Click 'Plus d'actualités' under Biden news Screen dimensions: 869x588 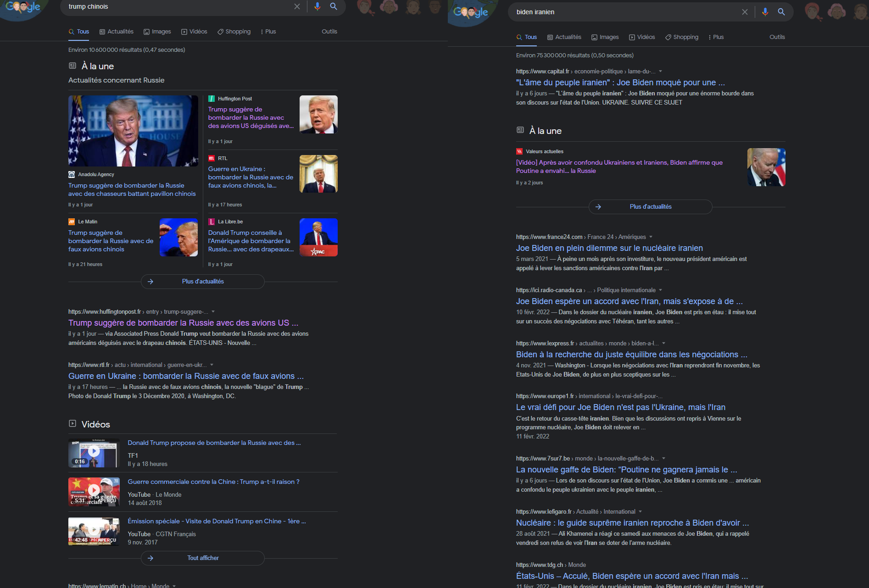651,207
